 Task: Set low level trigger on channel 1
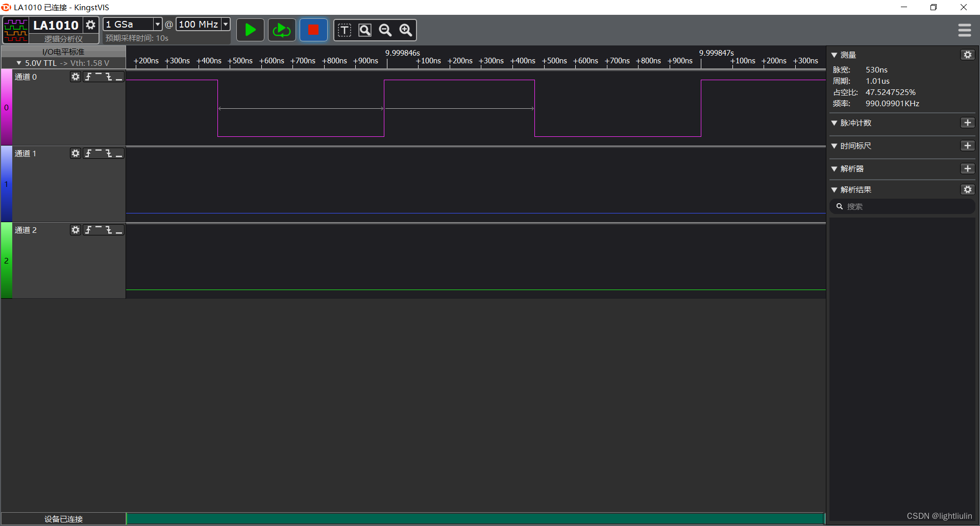[x=119, y=153]
